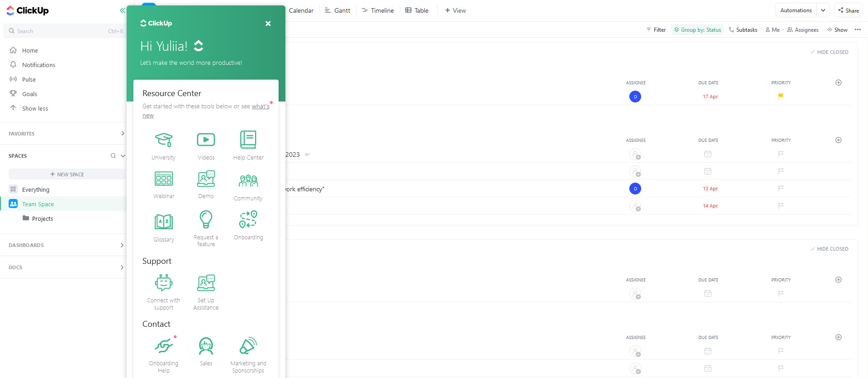The height and width of the screenshot is (378, 868).
Task: Click Connect with support robot icon
Action: point(164,283)
